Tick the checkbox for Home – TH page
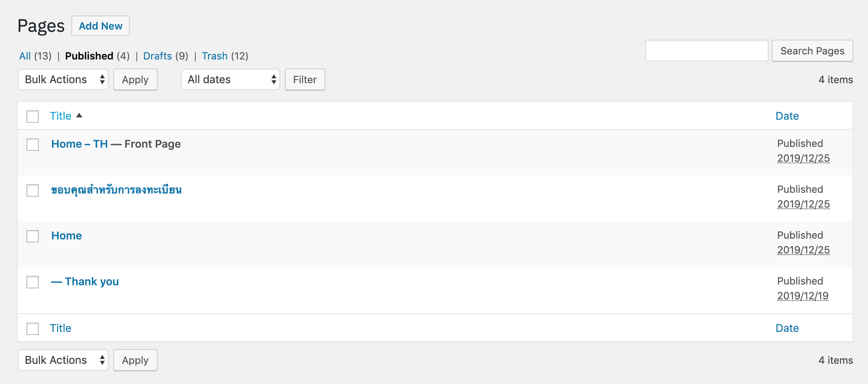The width and height of the screenshot is (868, 384). pos(33,145)
